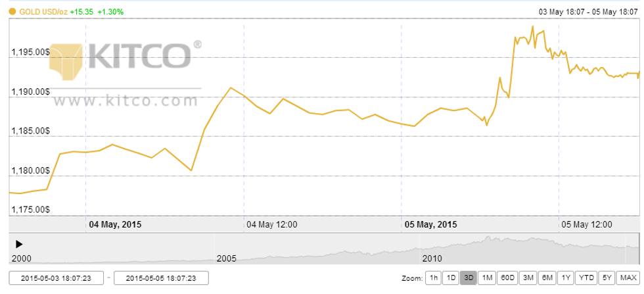Set zoom to 1h
Screen dimensions: 644x294
(x=432, y=278)
